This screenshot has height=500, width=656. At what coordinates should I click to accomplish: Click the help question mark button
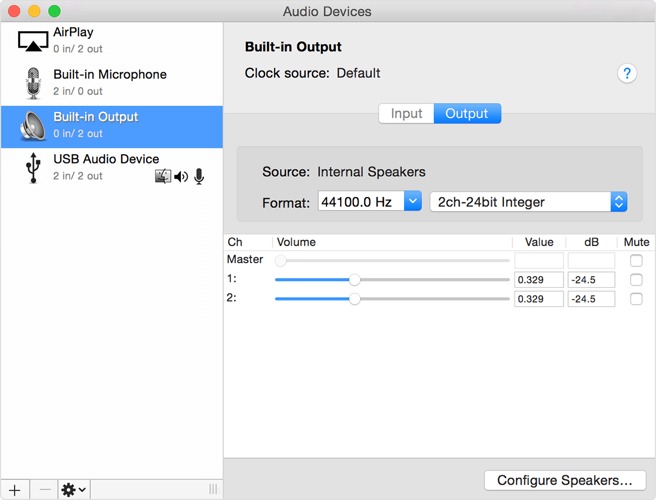point(627,74)
